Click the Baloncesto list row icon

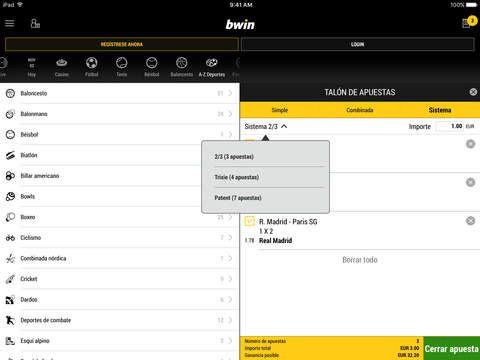10,93
